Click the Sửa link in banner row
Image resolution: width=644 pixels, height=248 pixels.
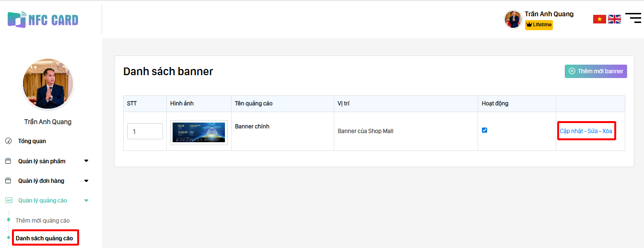593,131
